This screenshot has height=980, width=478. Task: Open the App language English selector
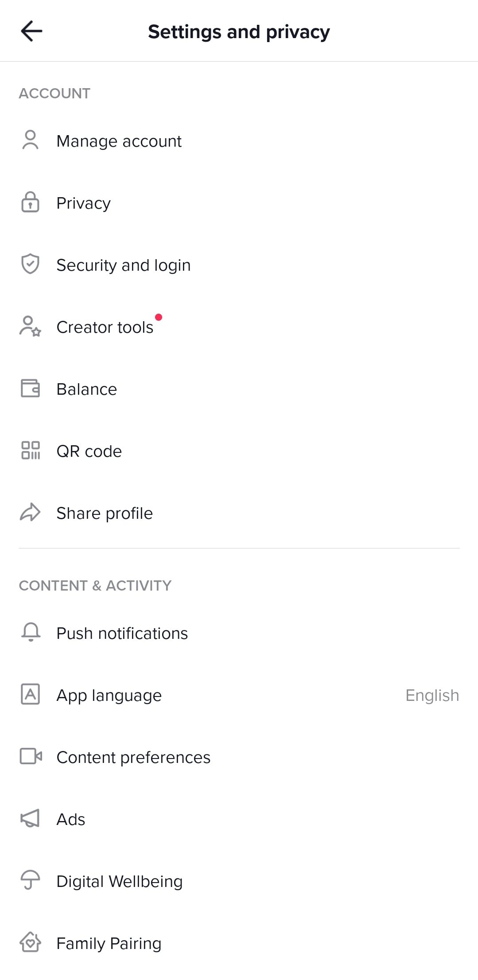tap(432, 695)
